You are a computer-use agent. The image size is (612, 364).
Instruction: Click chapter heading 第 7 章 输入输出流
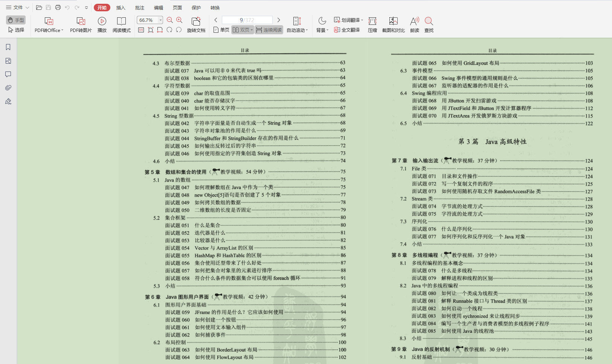pyautogui.click(x=415, y=161)
